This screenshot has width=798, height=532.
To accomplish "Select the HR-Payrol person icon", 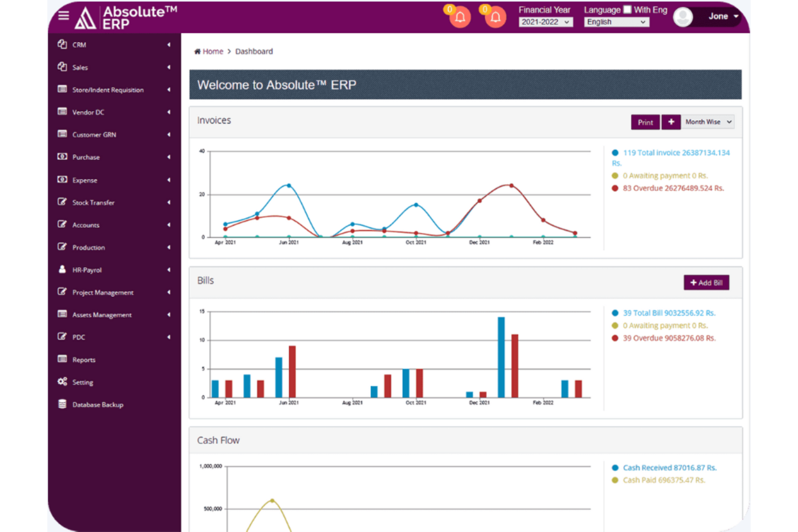I will point(62,270).
